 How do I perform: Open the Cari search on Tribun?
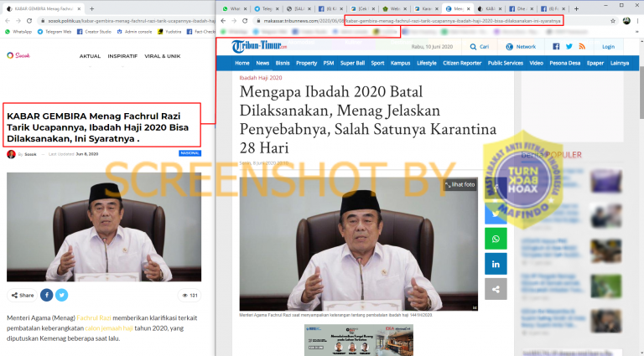480,47
